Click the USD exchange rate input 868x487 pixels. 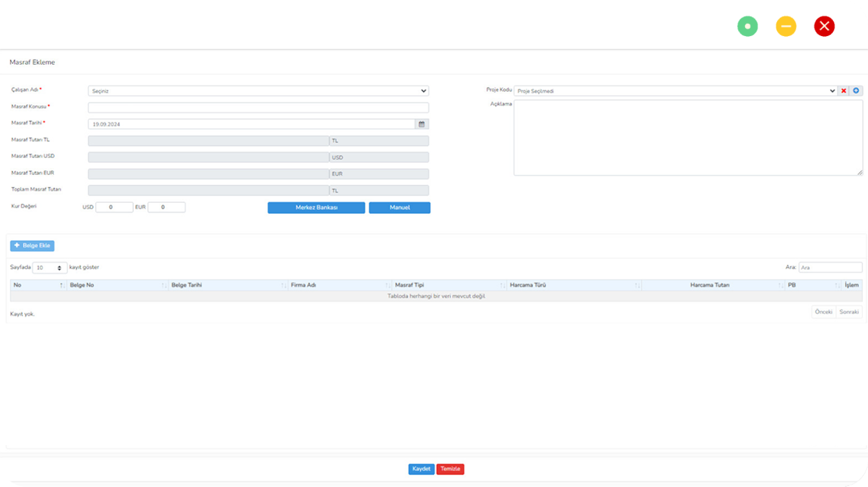point(114,207)
